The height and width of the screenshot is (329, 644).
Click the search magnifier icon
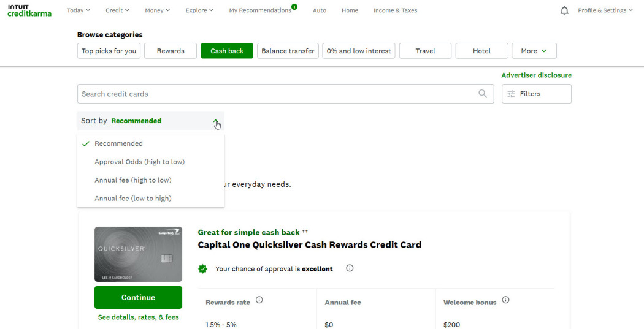pyautogui.click(x=483, y=94)
